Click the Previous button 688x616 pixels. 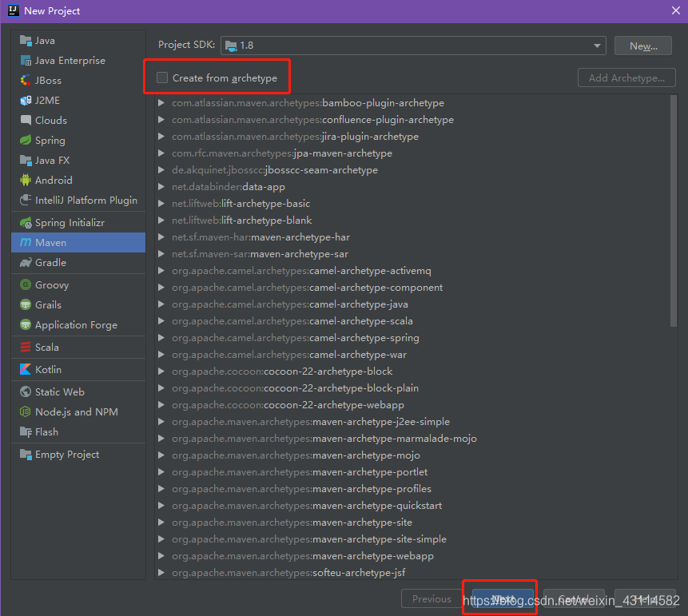click(x=431, y=598)
